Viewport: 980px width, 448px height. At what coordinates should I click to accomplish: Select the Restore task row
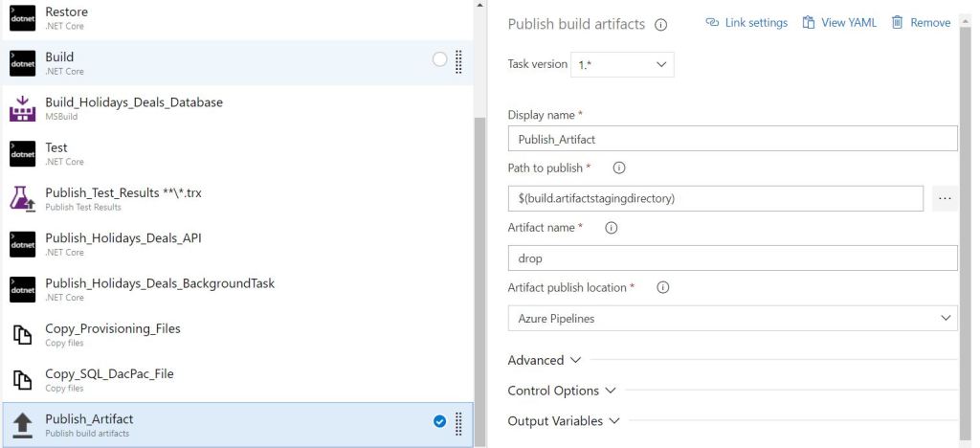[237, 18]
